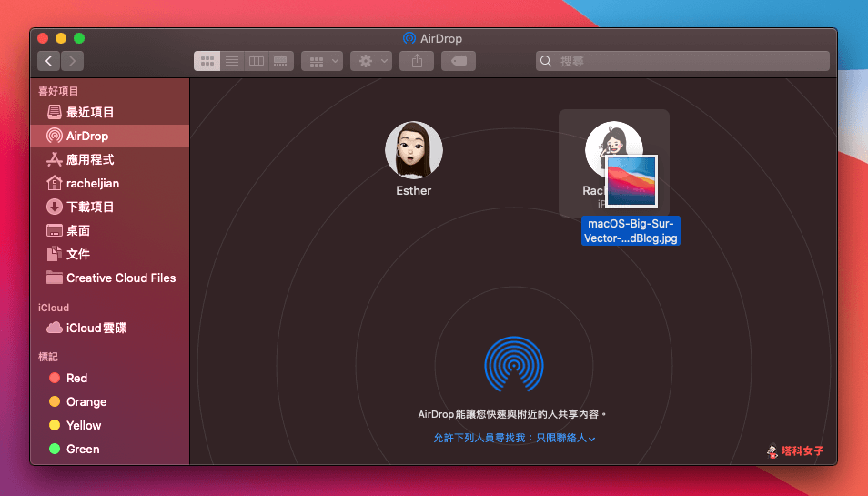Switch to list view
The width and height of the screenshot is (868, 496).
coord(232,61)
